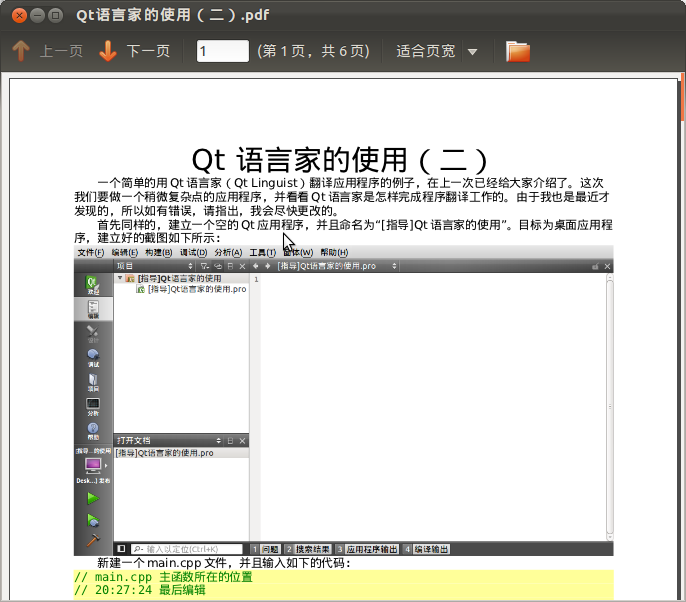The image size is (686, 602).
Task: Open the 2 搜索结果 output pane tab
Action: (x=307, y=549)
